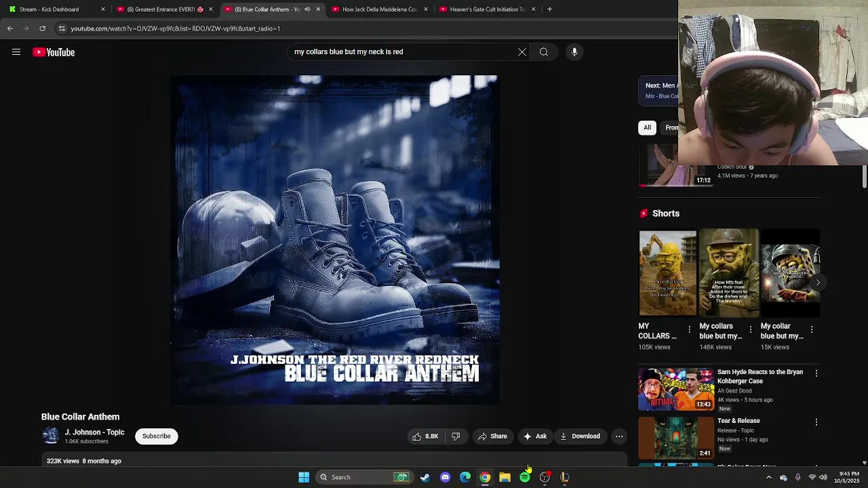This screenshot has width=868, height=488.
Task: Open MY COLLARS short thumbnail
Action: 668,273
